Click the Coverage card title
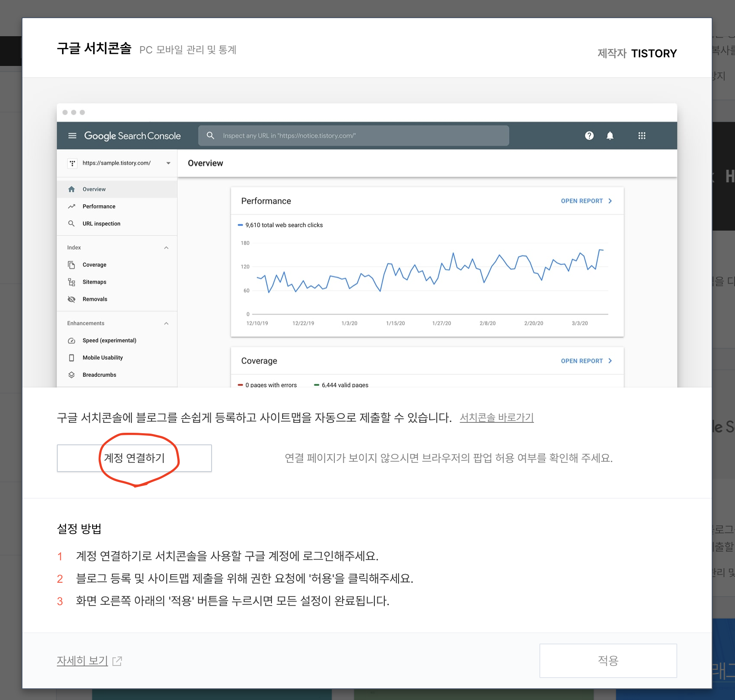This screenshot has height=700, width=735. pos(259,361)
